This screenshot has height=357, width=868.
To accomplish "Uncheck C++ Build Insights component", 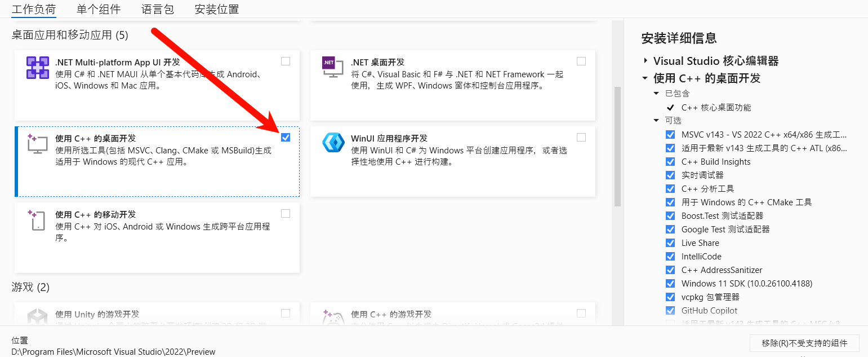I will click(x=670, y=162).
